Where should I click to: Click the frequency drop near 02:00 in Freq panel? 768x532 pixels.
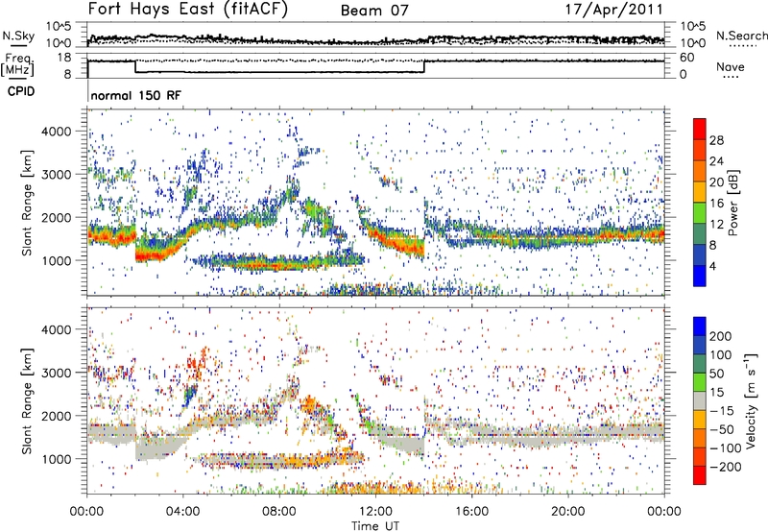[135, 66]
